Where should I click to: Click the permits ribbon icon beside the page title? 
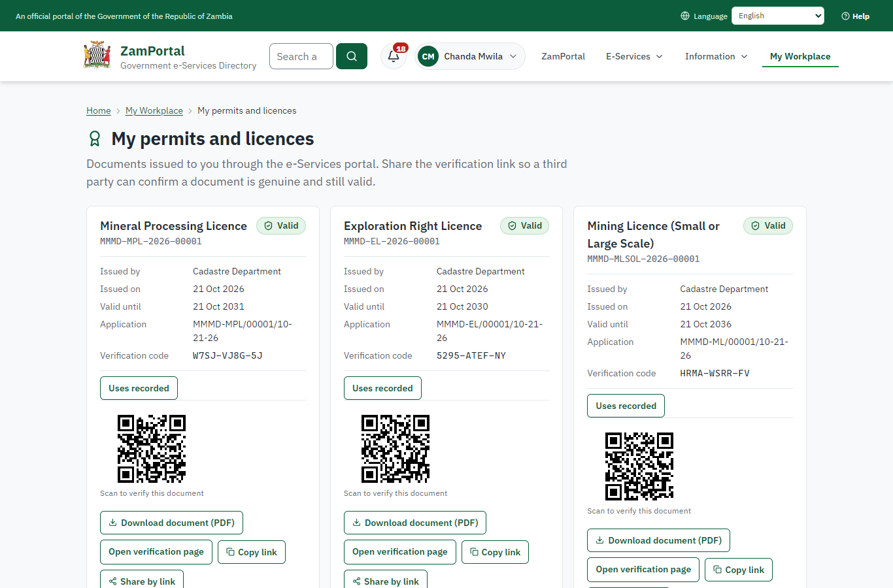tap(95, 139)
